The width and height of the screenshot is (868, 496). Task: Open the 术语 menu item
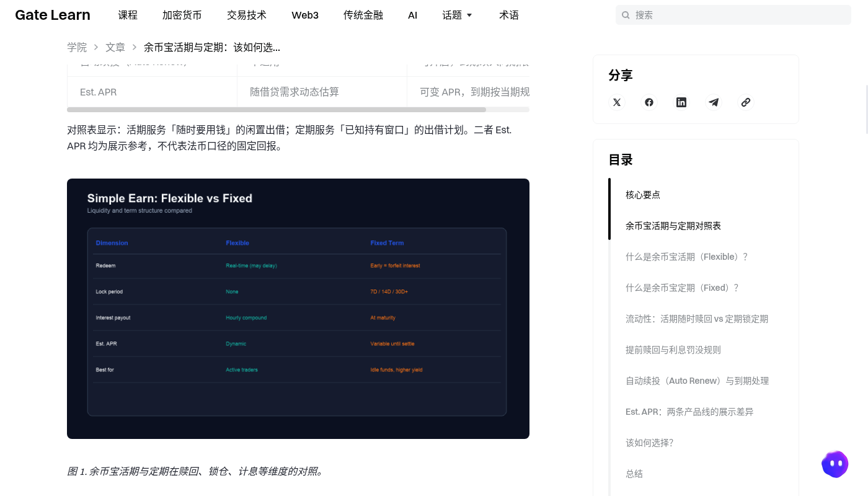[509, 15]
